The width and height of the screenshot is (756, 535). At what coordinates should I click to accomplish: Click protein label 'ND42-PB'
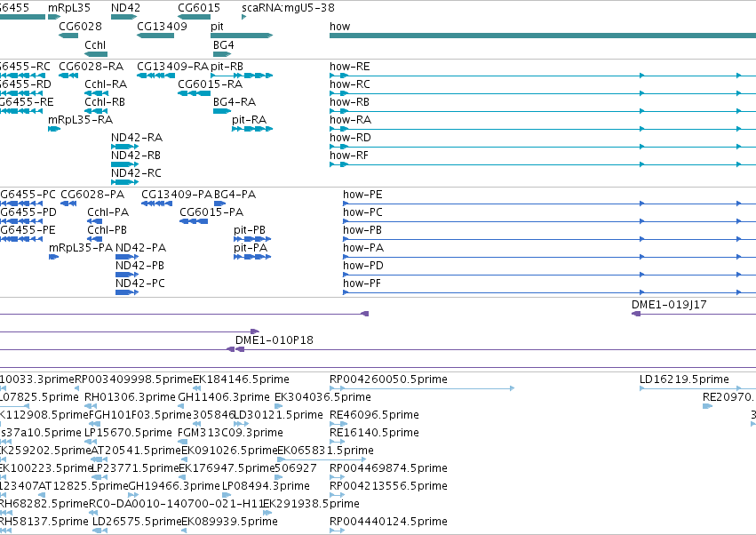pyautogui.click(x=139, y=267)
